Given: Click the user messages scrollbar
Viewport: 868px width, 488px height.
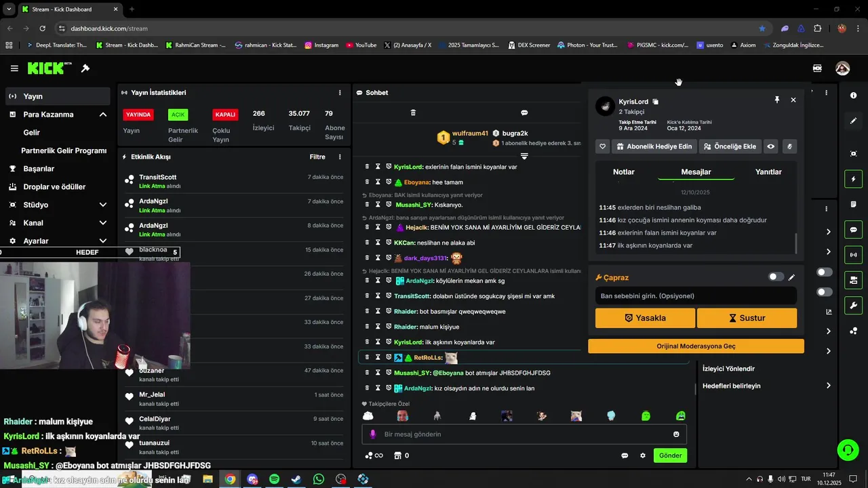Looking at the screenshot, I should [x=796, y=242].
